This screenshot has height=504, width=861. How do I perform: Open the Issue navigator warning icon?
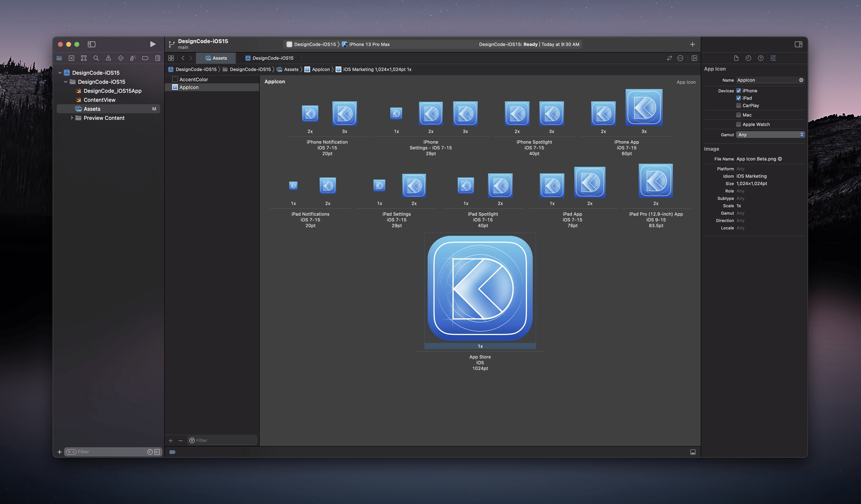(108, 58)
